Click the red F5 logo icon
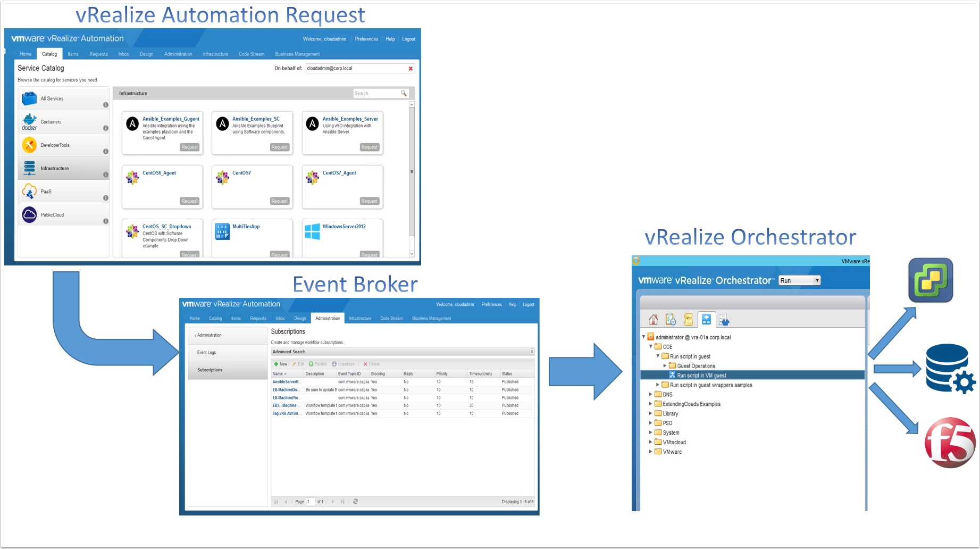 pos(950,442)
